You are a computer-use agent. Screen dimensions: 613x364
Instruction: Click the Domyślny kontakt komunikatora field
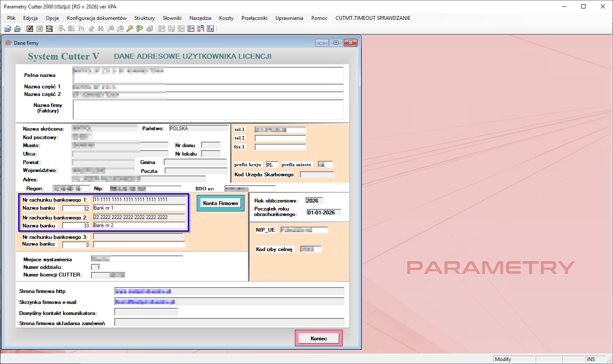[x=146, y=312]
